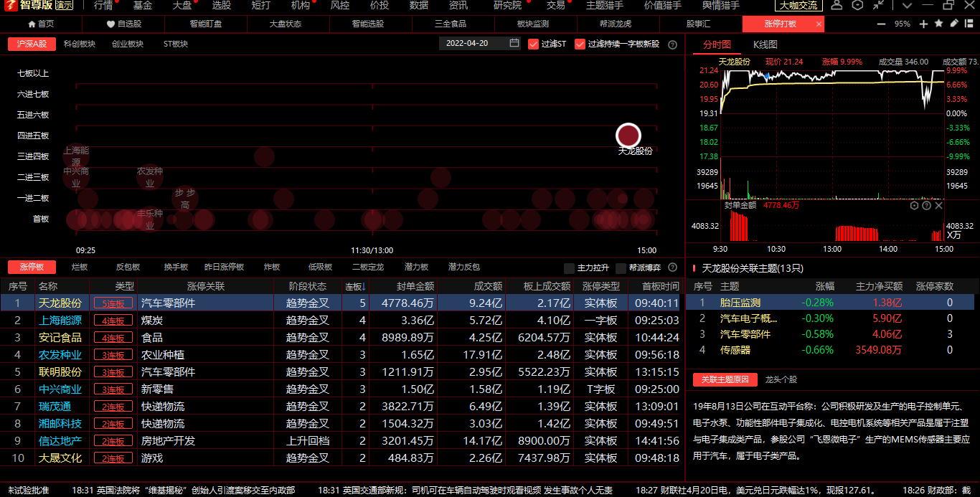Open the user account profile icon
980x497 pixels.
pos(837,6)
